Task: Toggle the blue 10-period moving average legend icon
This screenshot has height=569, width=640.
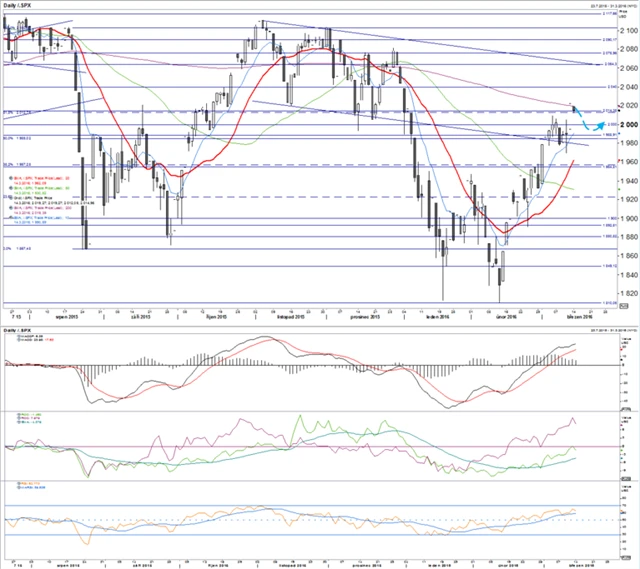Action: tap(11, 218)
